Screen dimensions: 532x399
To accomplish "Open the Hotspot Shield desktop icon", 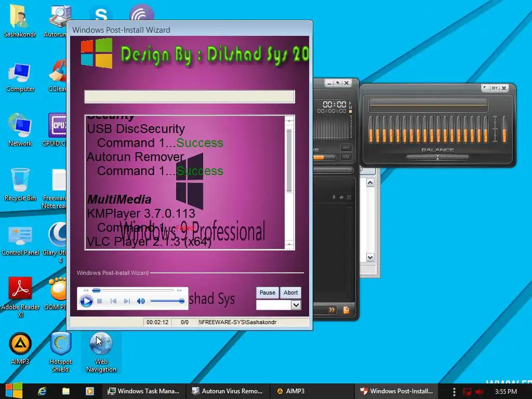I will click(x=60, y=352).
